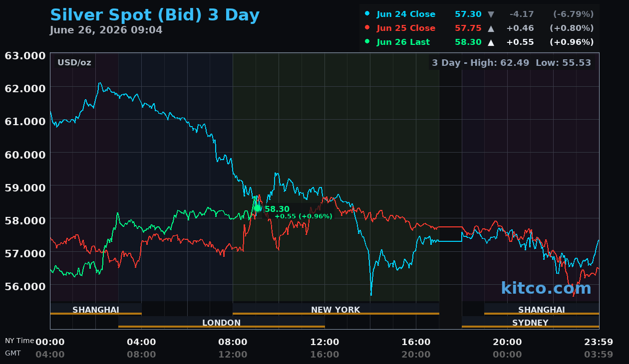Image resolution: width=629 pixels, height=364 pixels.
Task: Click the blue Jun 24 legend dot
Action: click(x=367, y=14)
